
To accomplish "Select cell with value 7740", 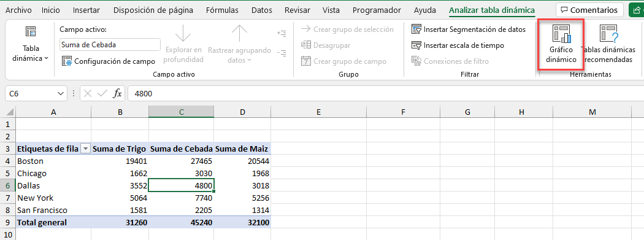I will (181, 198).
